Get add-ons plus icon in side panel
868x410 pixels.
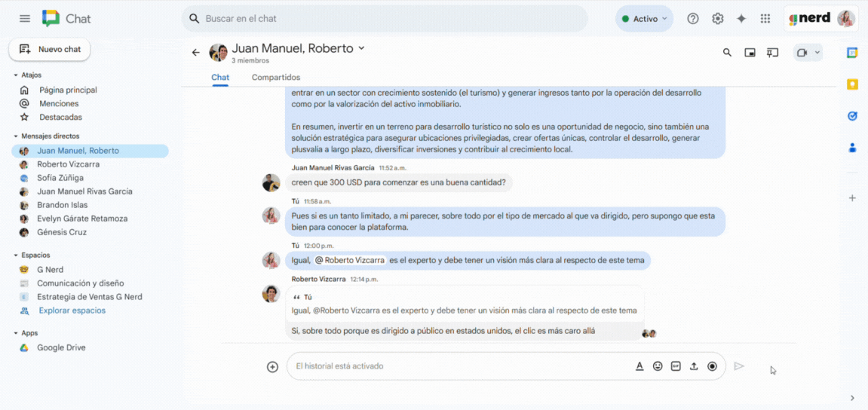pos(852,198)
